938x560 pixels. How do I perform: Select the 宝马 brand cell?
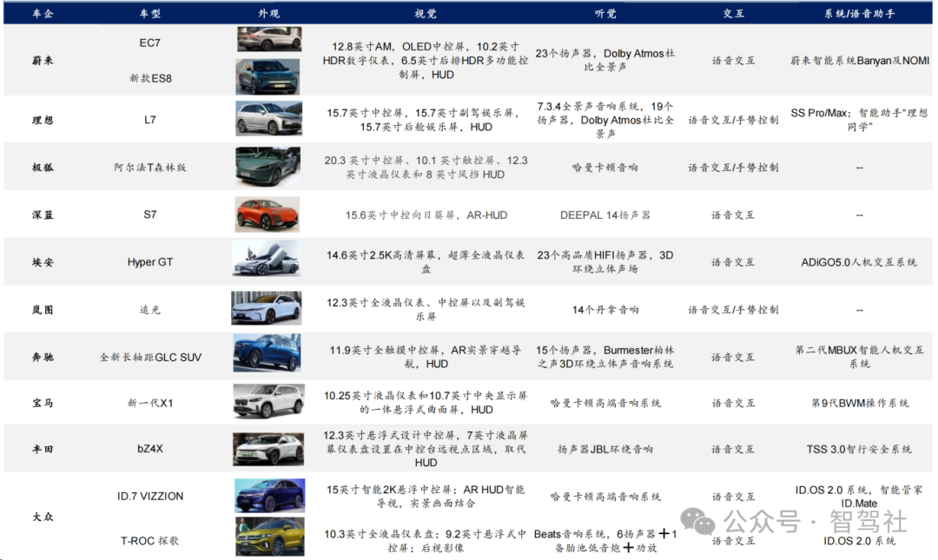[43, 403]
